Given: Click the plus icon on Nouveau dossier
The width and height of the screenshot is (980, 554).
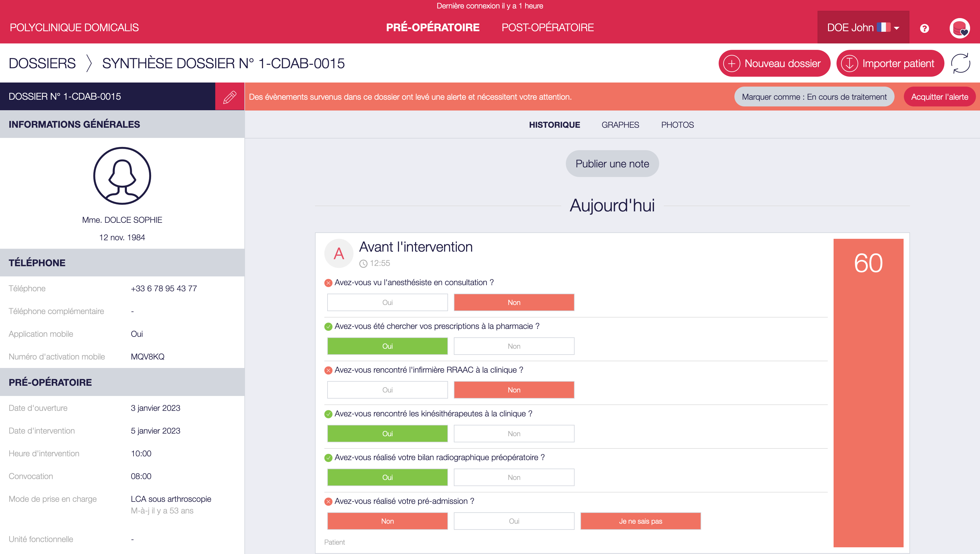Looking at the screenshot, I should coord(731,64).
